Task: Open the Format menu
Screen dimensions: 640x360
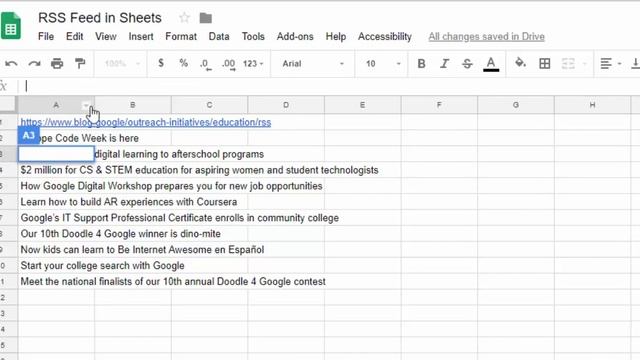Action: tap(181, 37)
